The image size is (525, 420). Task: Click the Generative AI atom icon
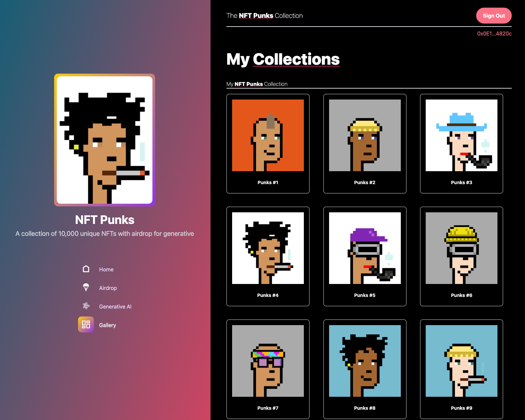(86, 306)
